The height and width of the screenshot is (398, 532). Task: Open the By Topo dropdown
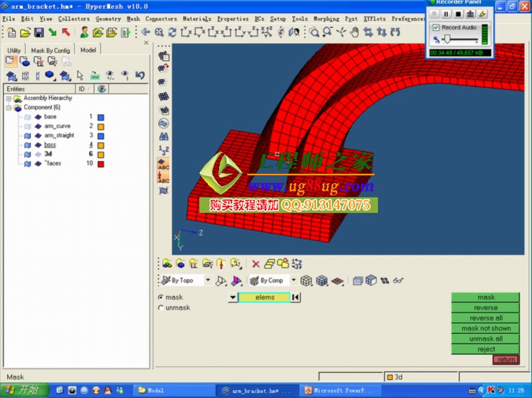pos(208,280)
